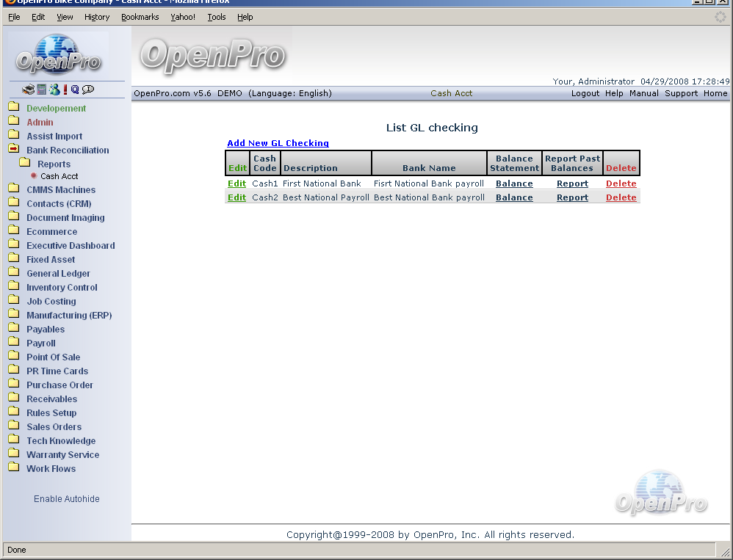Click the messenger people icon
The width and height of the screenshot is (733, 560).
[54, 90]
